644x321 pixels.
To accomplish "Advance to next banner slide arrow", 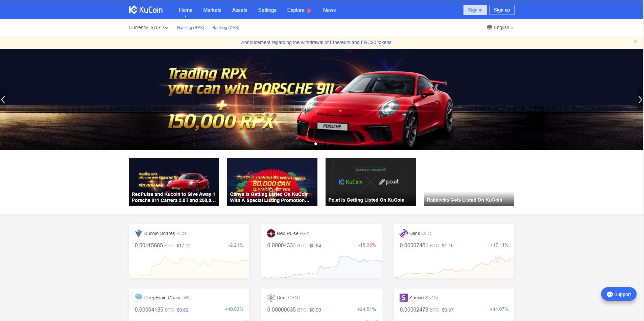I will [x=640, y=99].
